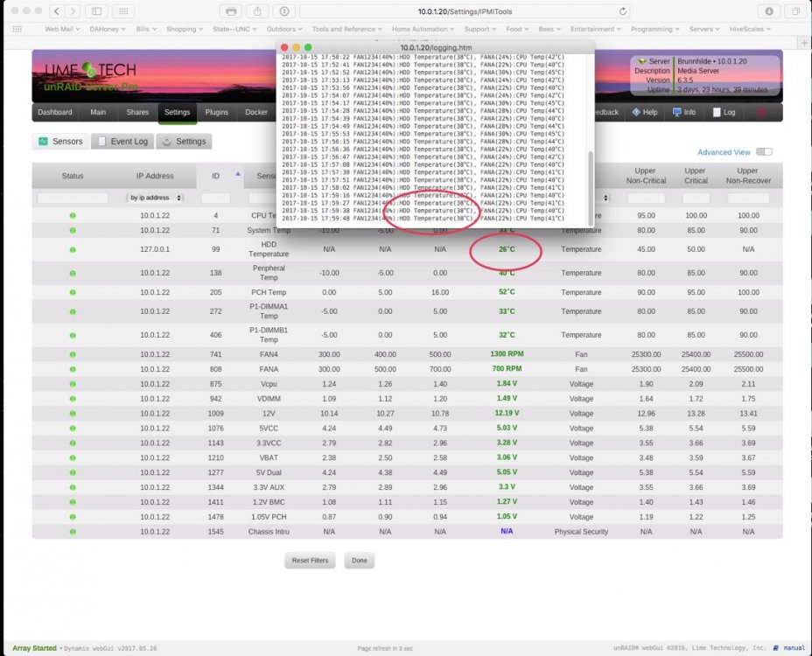
Task: Reload the page with refresh icon
Action: [623, 10]
